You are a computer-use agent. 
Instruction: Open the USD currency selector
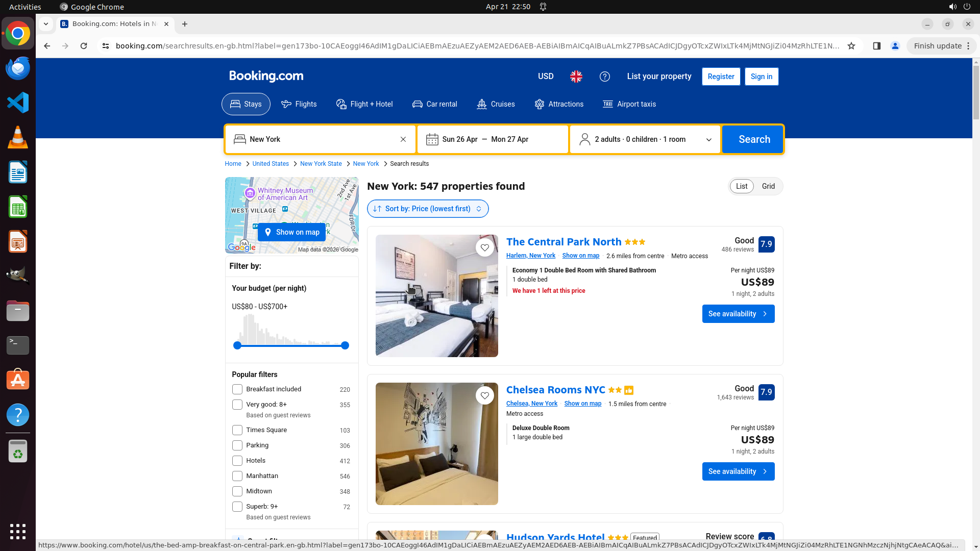(x=545, y=77)
